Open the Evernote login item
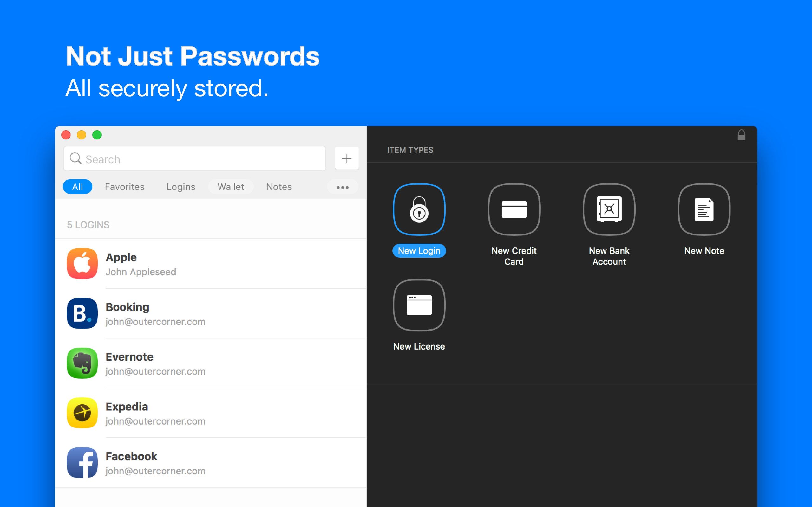This screenshot has height=507, width=812. 211,363
